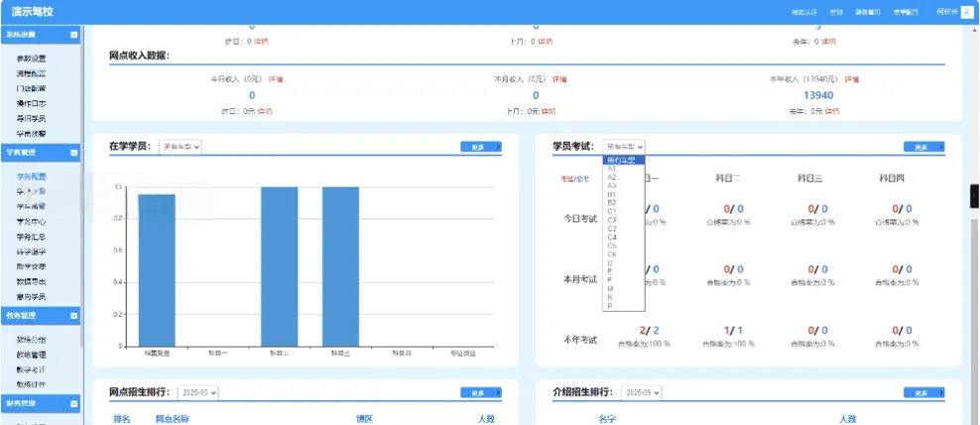Image resolution: width=980 pixels, height=425 pixels.
Task: Open 门店配置 in the sidebar
Action: point(32,89)
